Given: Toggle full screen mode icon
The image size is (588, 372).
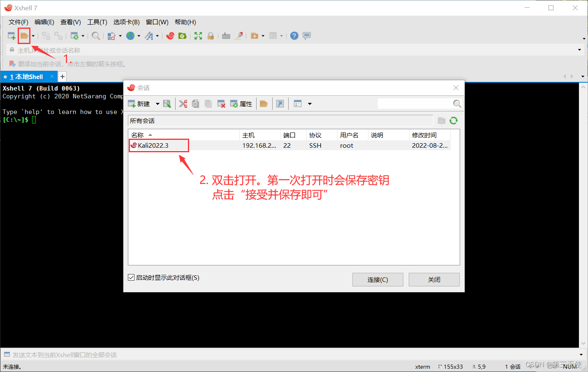Looking at the screenshot, I should (198, 36).
